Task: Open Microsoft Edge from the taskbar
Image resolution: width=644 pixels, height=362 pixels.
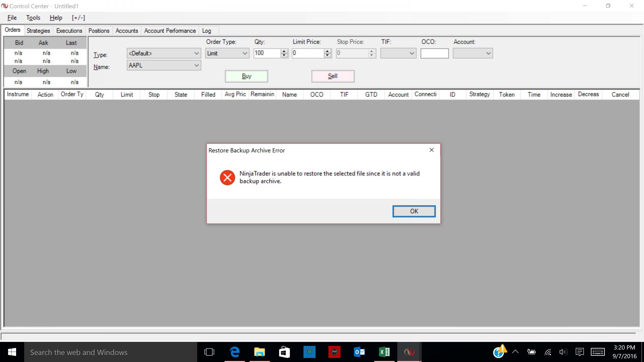Action: [234, 352]
